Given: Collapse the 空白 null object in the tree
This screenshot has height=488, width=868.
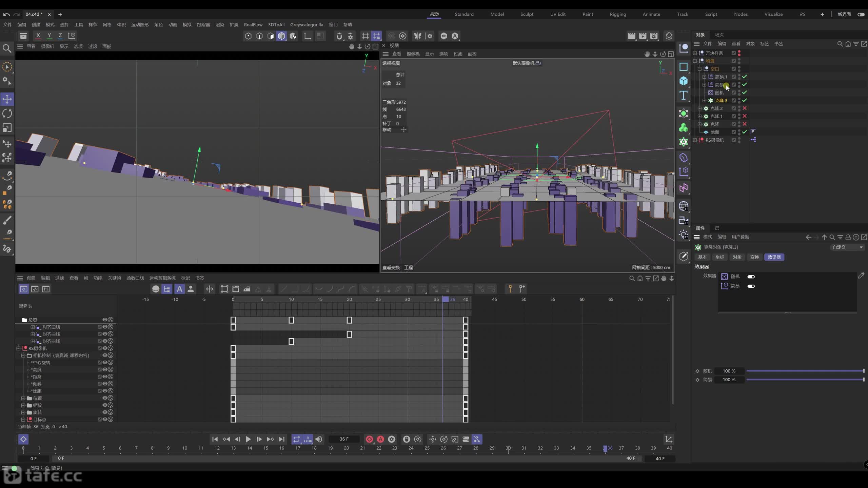Looking at the screenshot, I should point(699,69).
